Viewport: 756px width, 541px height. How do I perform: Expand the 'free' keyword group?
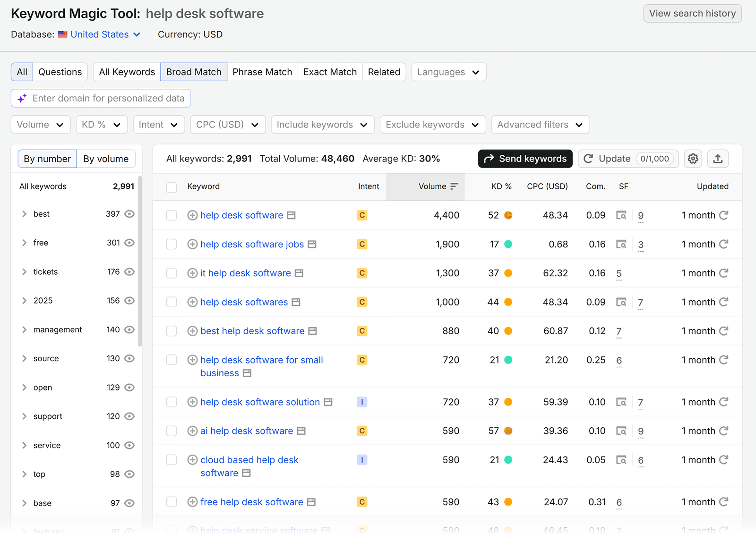point(24,243)
